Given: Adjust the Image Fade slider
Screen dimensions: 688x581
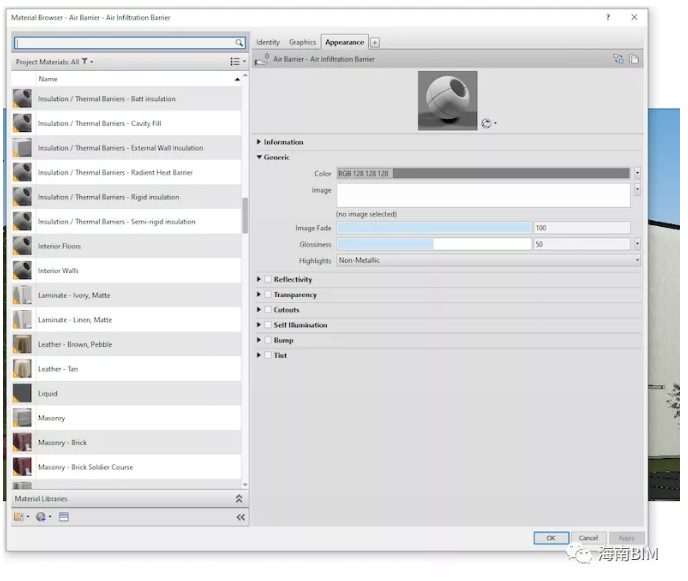Looking at the screenshot, I should [x=434, y=228].
